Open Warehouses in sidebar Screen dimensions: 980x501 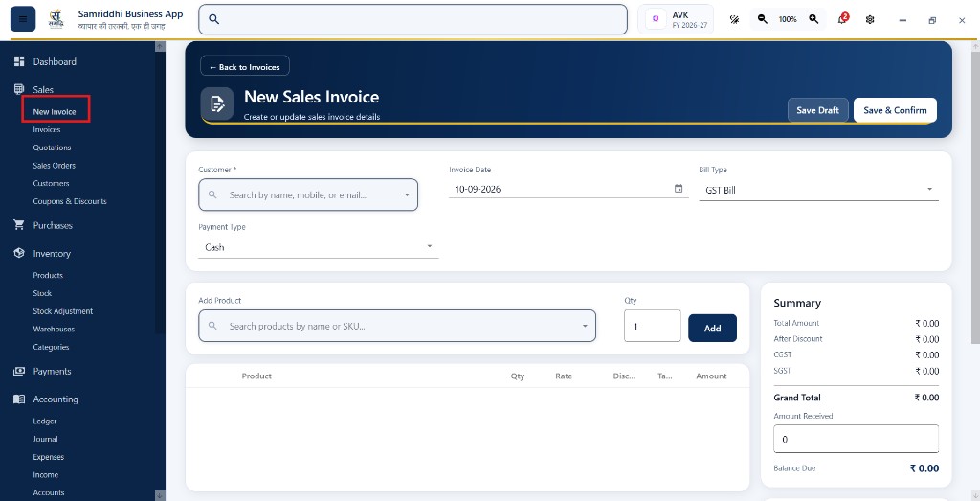(54, 329)
